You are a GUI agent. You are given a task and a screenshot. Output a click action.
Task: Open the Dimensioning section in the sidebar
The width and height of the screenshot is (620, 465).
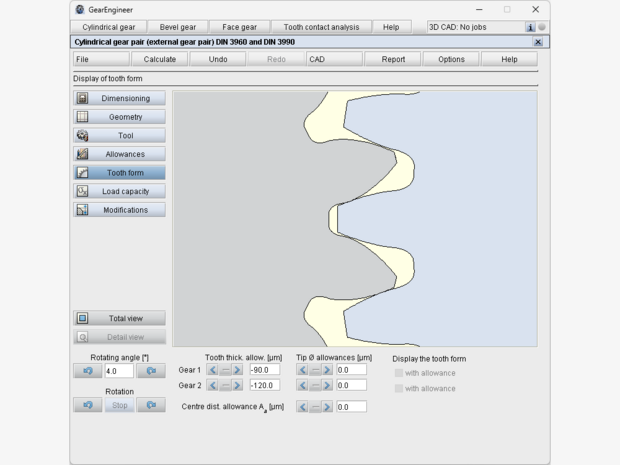point(119,98)
